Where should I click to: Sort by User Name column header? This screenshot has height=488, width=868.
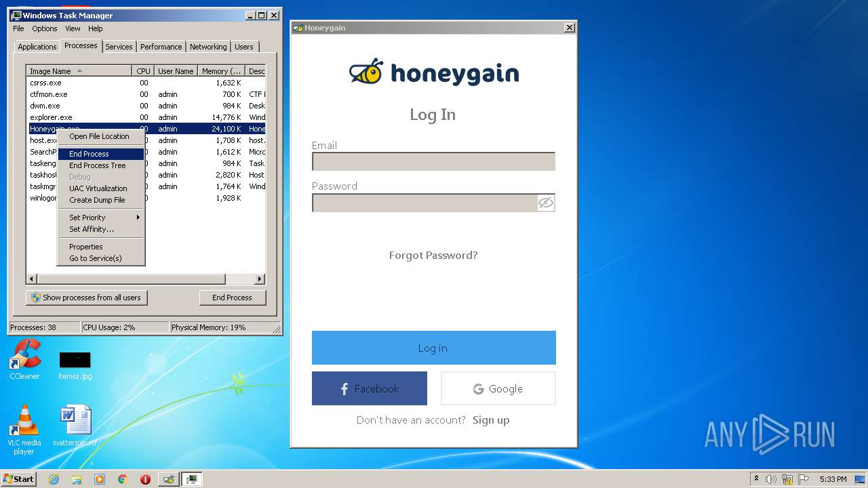click(x=176, y=71)
